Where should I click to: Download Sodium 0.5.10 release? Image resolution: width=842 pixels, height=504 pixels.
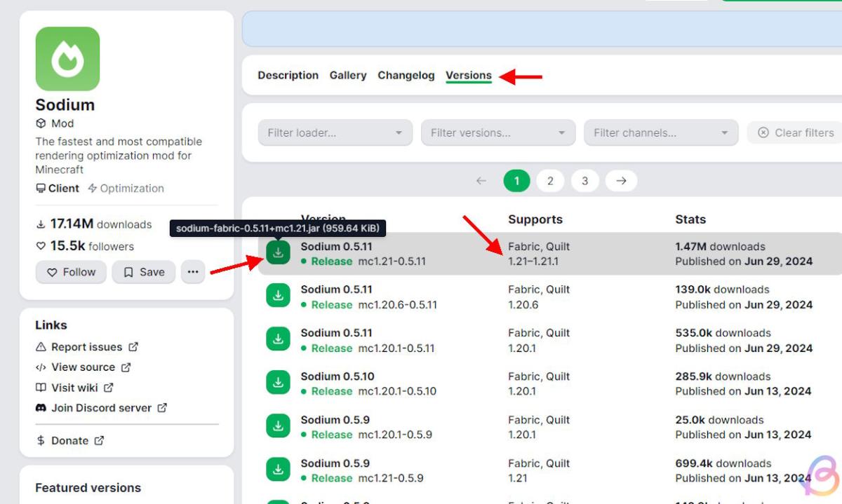click(x=279, y=383)
